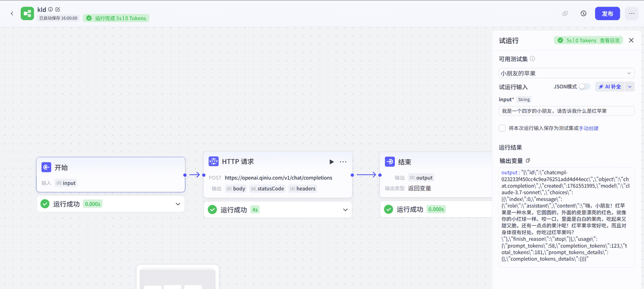Viewport: 644px width, 289px height.
Task: Expand the 运行成功 result under HTTP 请求
Action: [x=346, y=210]
